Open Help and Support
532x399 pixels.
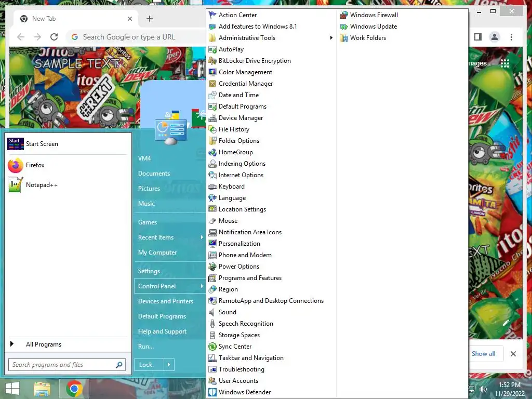[x=162, y=331]
